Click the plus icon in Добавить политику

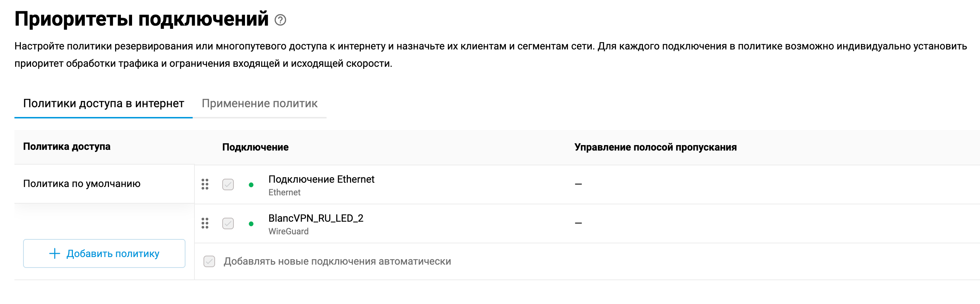point(55,253)
